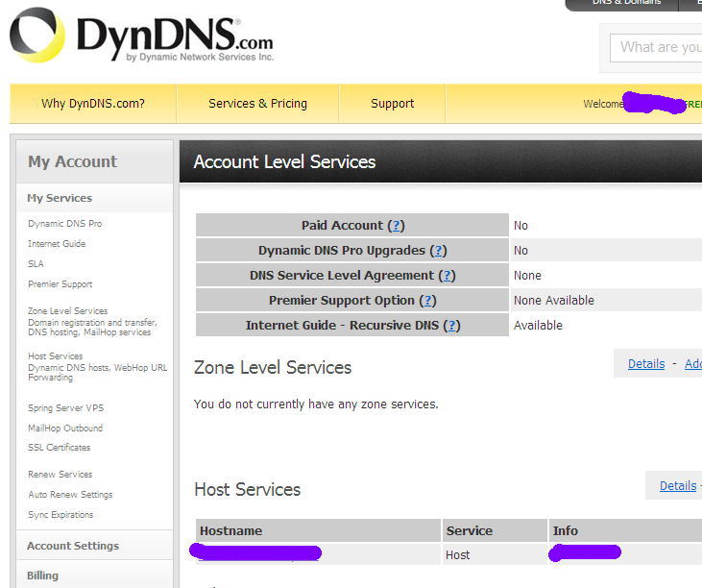Click the DynDNS.com logo
Image resolution: width=702 pixels, height=588 pixels.
click(x=141, y=36)
